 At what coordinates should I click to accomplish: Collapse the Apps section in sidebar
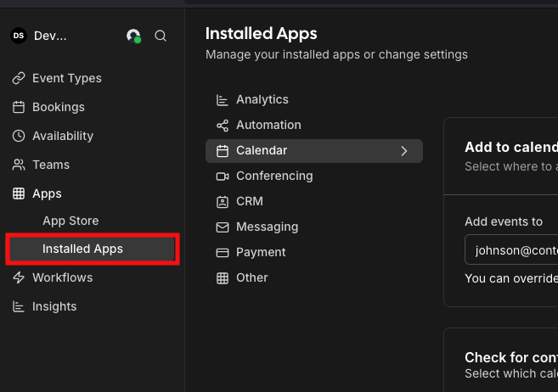point(47,193)
